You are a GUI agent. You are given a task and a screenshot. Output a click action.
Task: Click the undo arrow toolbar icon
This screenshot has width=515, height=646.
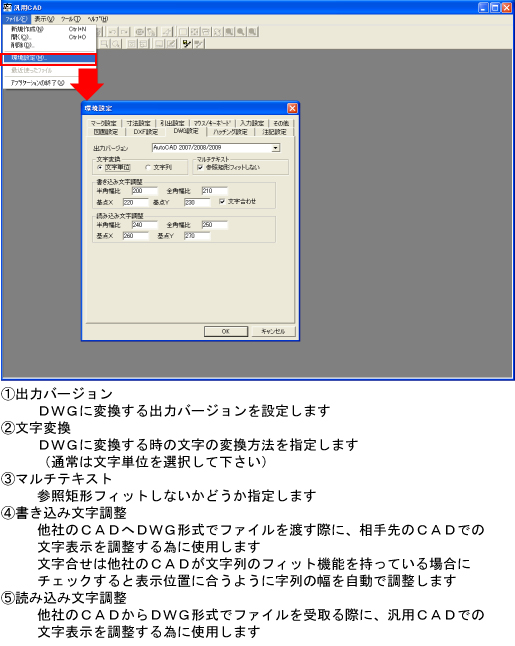pyautogui.click(x=112, y=32)
